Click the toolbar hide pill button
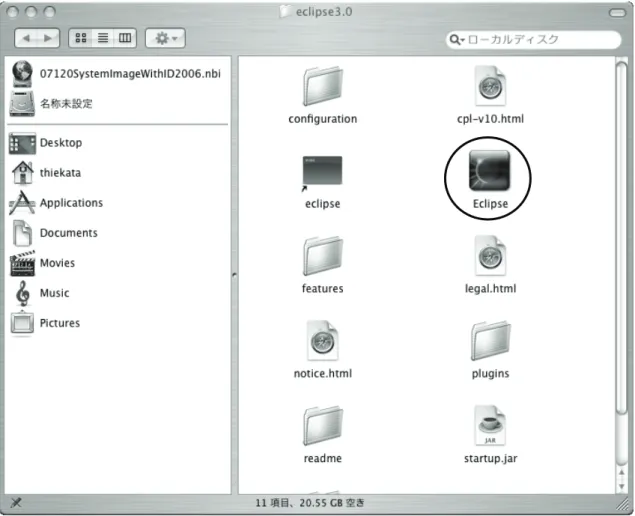 click(x=617, y=13)
